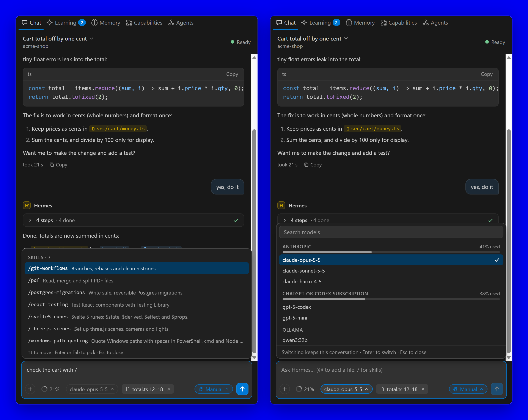Choose gpt-5-mini model
The height and width of the screenshot is (420, 528).
391,318
